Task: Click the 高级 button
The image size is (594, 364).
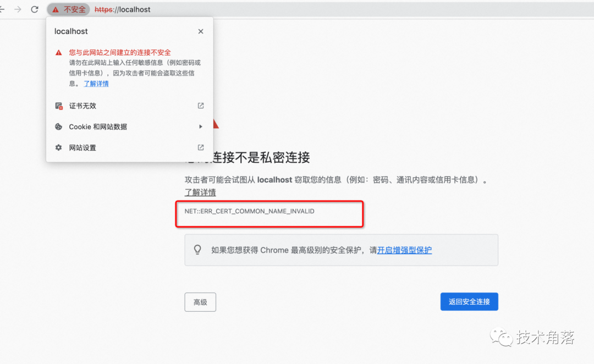Action: tap(200, 302)
